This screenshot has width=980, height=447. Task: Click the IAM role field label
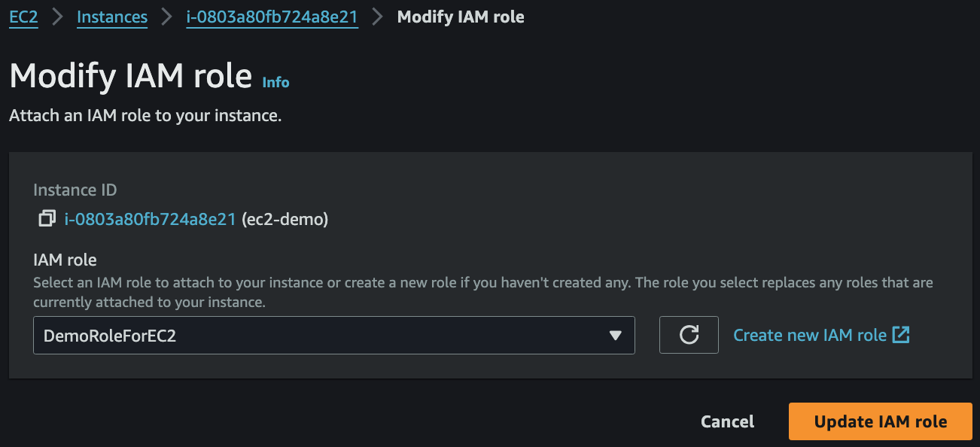pos(65,260)
